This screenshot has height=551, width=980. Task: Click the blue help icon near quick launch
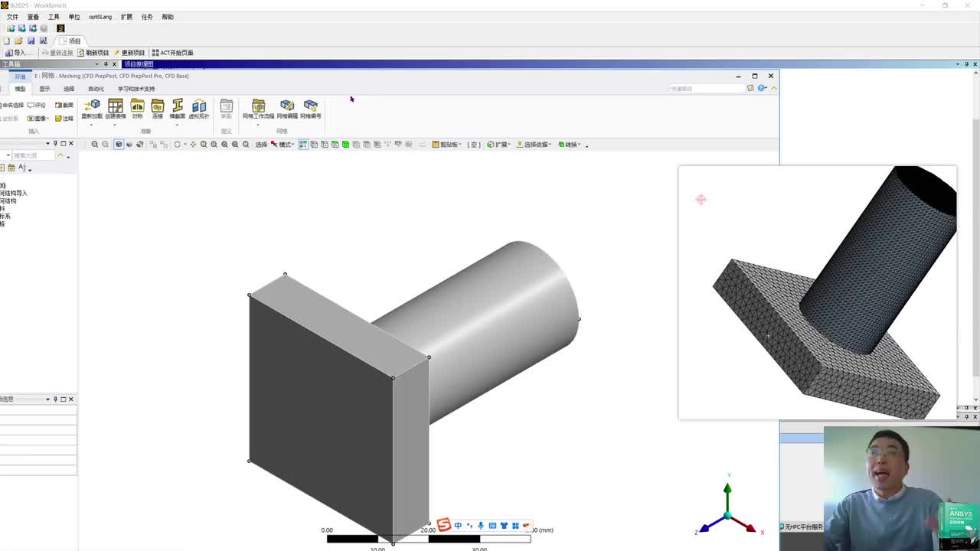click(762, 88)
